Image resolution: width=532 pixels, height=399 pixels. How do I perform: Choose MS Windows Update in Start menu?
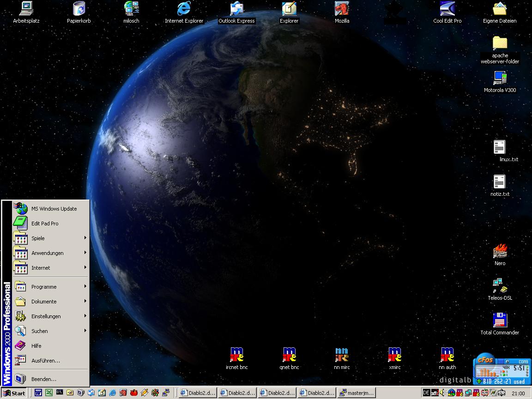pos(51,209)
